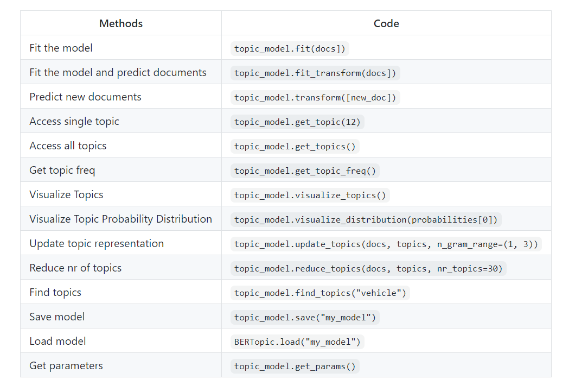Click the "Find topics" row label
Viewport: 588px width, 379px height.
[55, 292]
